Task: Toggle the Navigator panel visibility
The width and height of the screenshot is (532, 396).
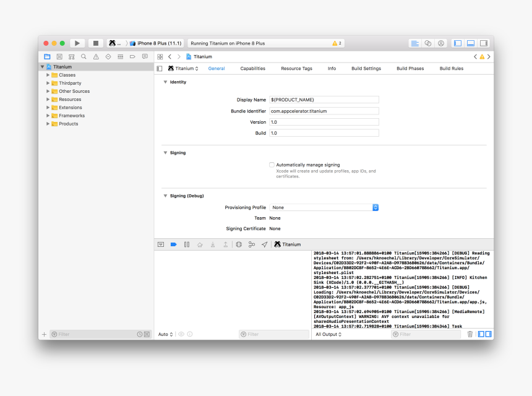Action: pyautogui.click(x=458, y=43)
